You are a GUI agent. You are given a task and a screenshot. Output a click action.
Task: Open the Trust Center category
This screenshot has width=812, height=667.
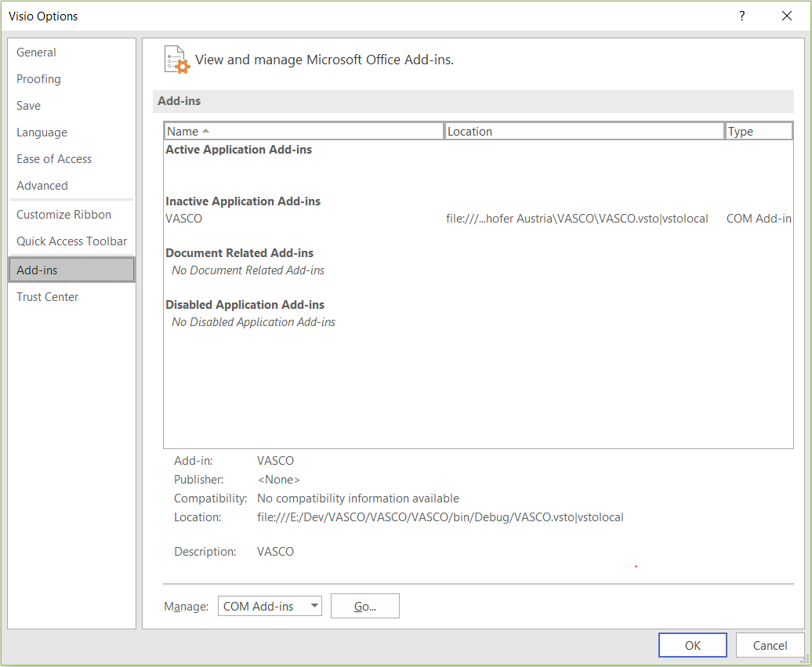pyautogui.click(x=71, y=297)
